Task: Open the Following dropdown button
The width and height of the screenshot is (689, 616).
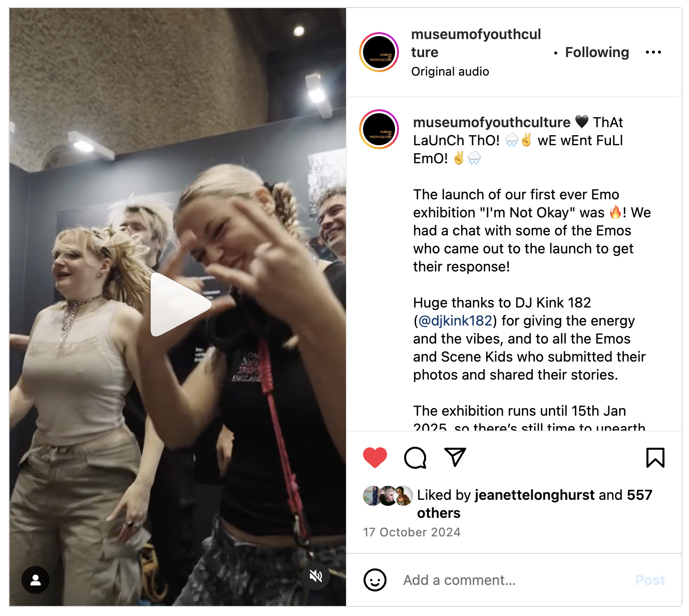Action: click(597, 52)
